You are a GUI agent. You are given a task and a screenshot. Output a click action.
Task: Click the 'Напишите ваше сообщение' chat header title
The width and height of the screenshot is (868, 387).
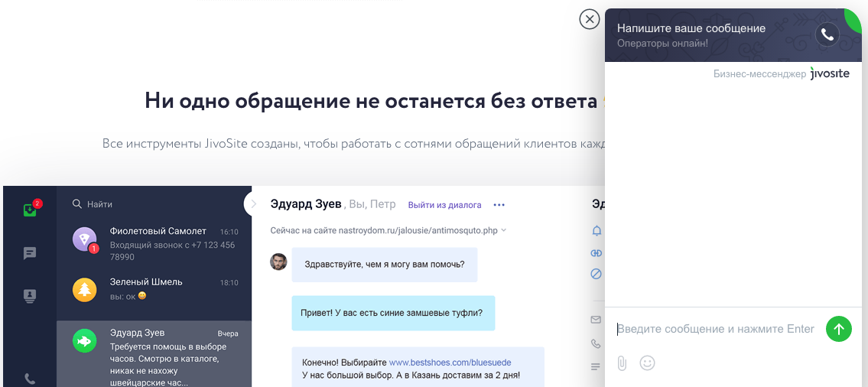[691, 28]
